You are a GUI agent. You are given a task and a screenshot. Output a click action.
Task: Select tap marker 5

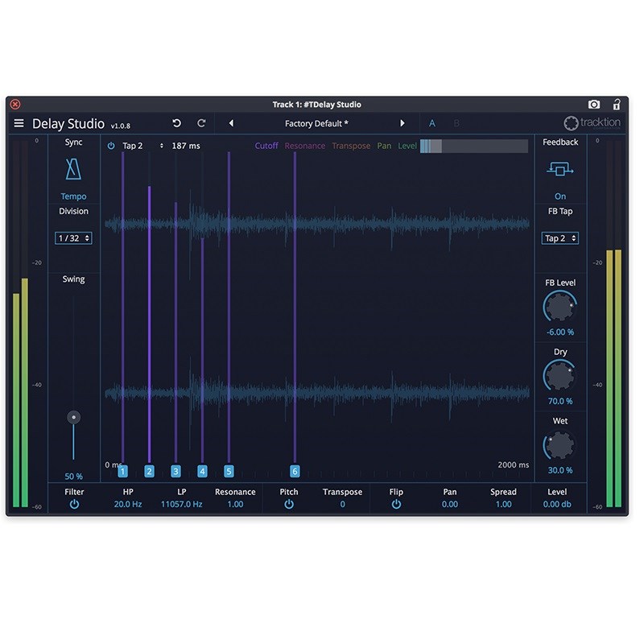pyautogui.click(x=229, y=471)
